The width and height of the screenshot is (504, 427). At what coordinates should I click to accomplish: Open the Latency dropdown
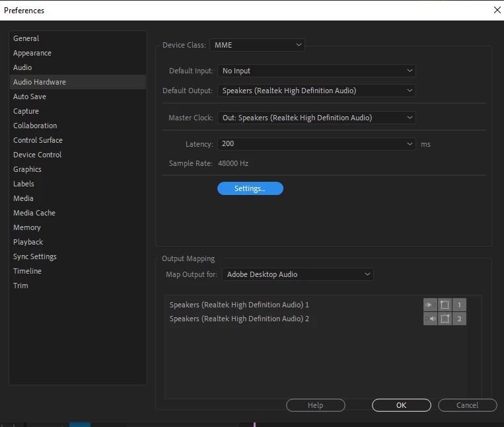coord(316,143)
